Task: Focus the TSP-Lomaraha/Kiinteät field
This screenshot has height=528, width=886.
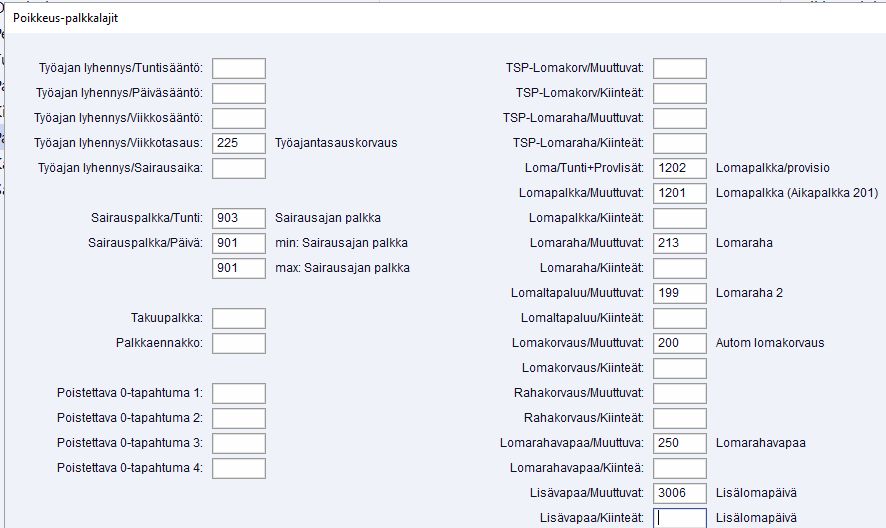Action: (x=680, y=143)
